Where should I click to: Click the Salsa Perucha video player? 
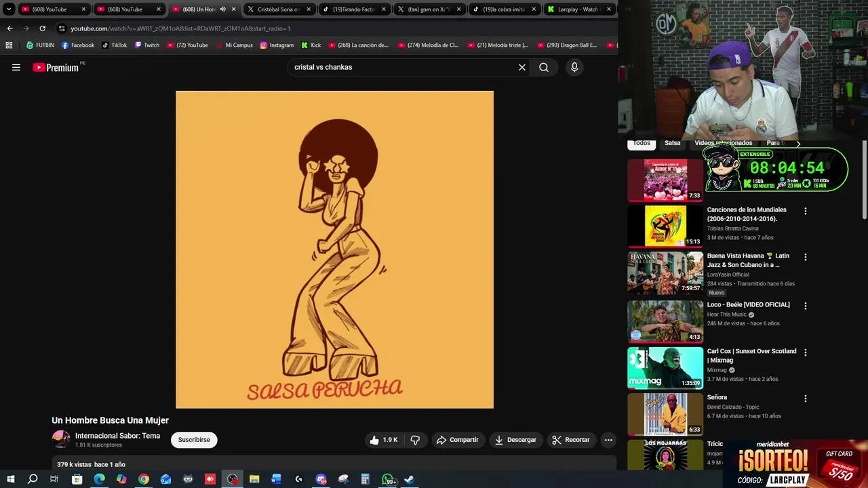tap(334, 249)
